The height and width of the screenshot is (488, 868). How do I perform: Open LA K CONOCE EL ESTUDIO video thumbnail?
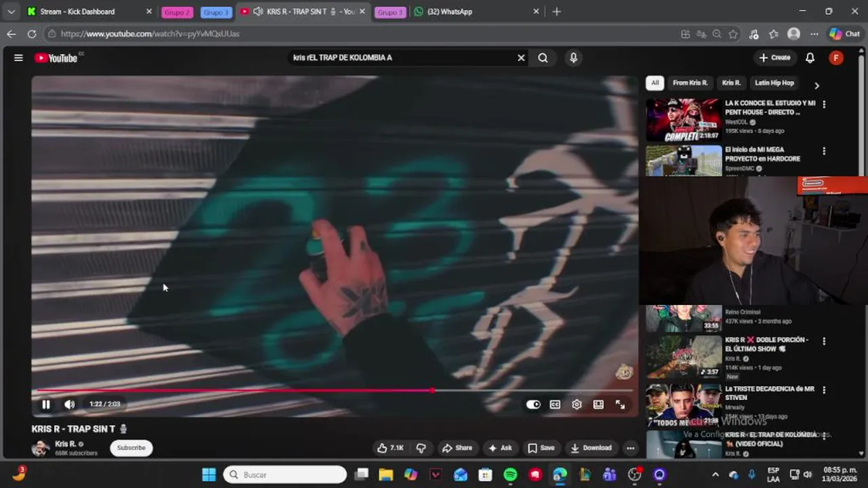[684, 120]
